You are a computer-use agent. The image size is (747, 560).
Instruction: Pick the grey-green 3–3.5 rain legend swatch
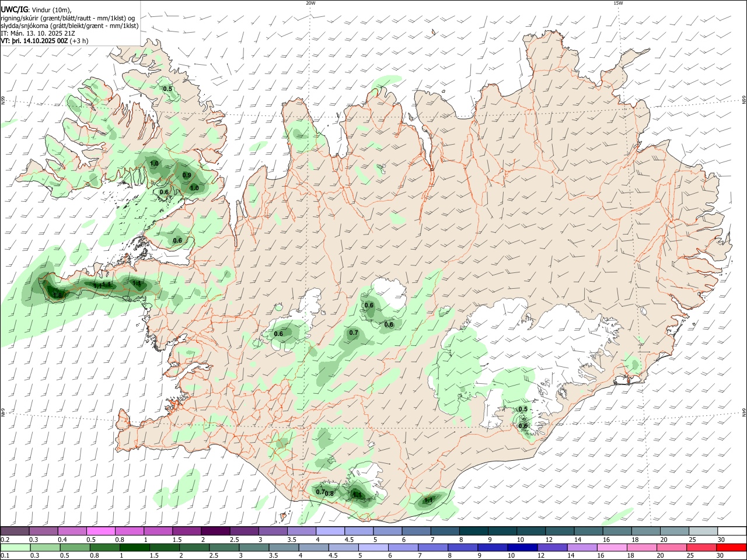(254, 548)
